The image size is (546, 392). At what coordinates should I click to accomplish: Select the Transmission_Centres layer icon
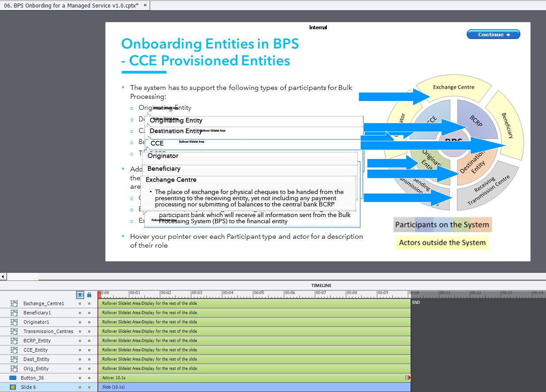(x=14, y=331)
